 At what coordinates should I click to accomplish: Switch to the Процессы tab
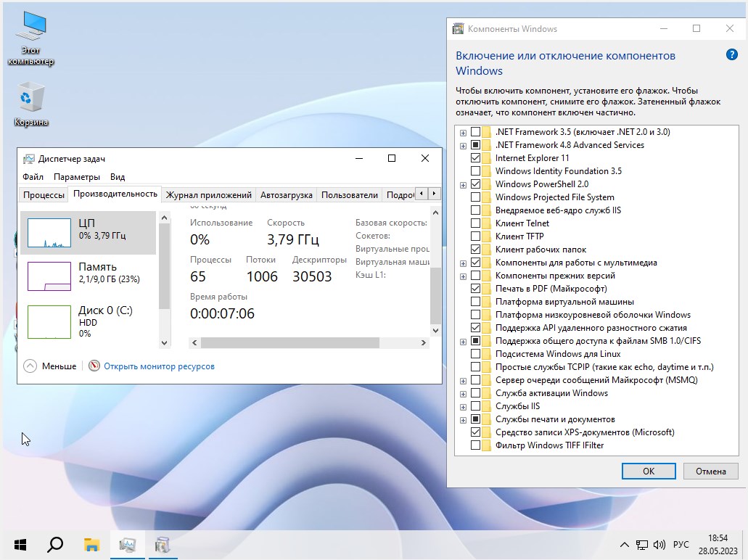[x=42, y=194]
